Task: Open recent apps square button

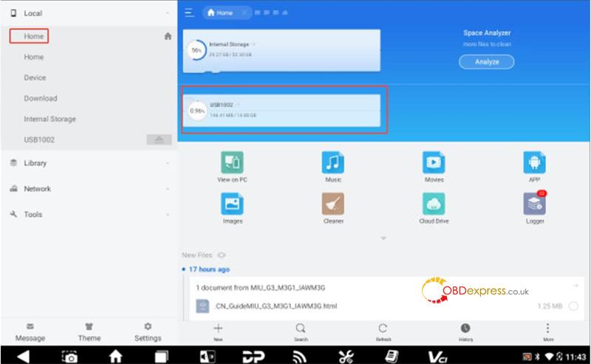Action: coord(161,357)
